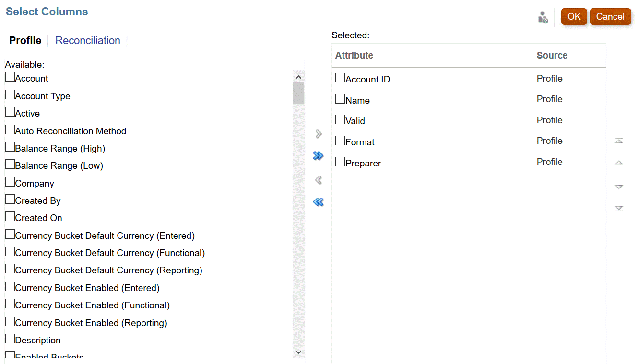Move selected item back to Available list
The height and width of the screenshot is (364, 638).
coord(318,180)
